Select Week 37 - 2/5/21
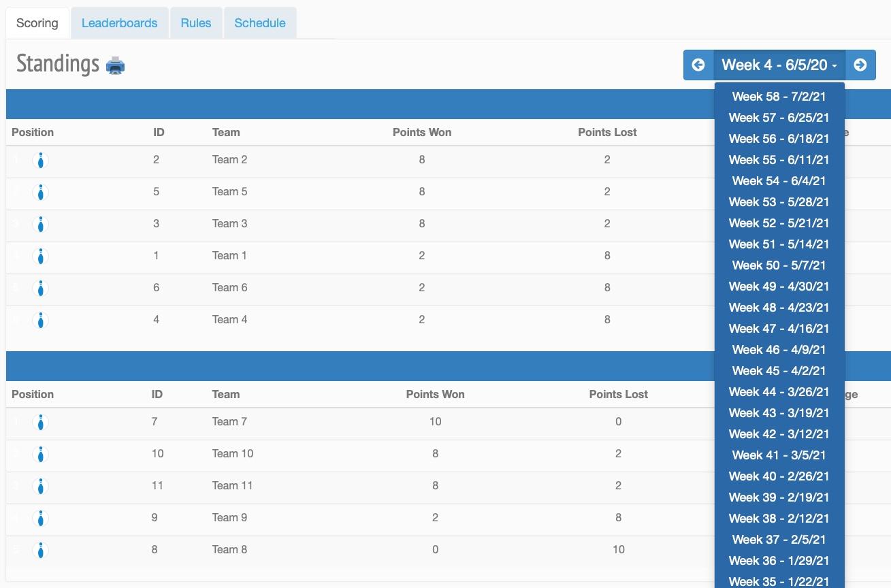Viewport: 891px width, 588px height. (779, 540)
